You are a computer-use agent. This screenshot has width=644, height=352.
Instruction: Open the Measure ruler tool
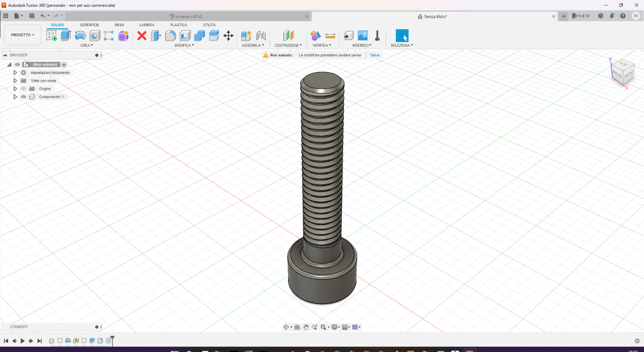[330, 36]
